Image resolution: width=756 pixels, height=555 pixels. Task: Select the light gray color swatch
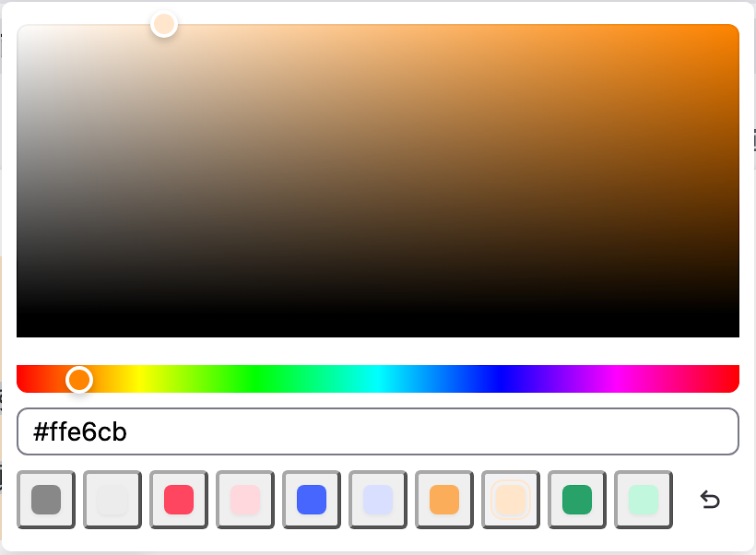[112, 500]
